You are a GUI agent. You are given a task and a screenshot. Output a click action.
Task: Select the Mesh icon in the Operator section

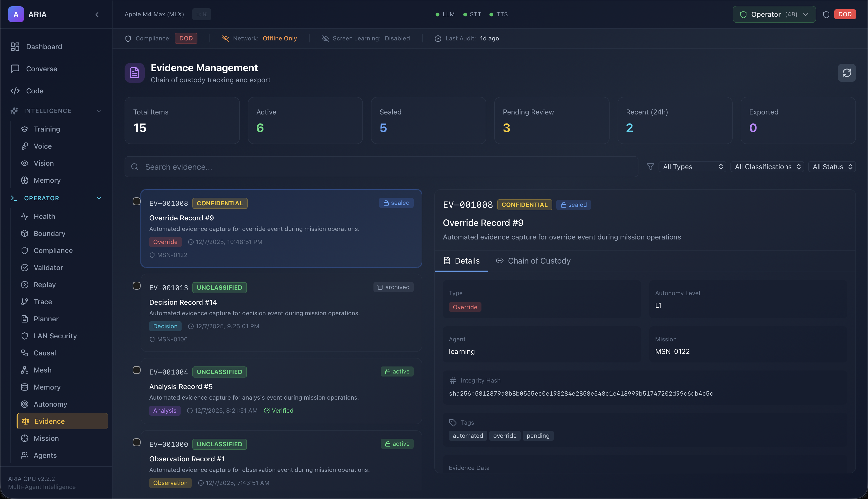[x=25, y=370]
